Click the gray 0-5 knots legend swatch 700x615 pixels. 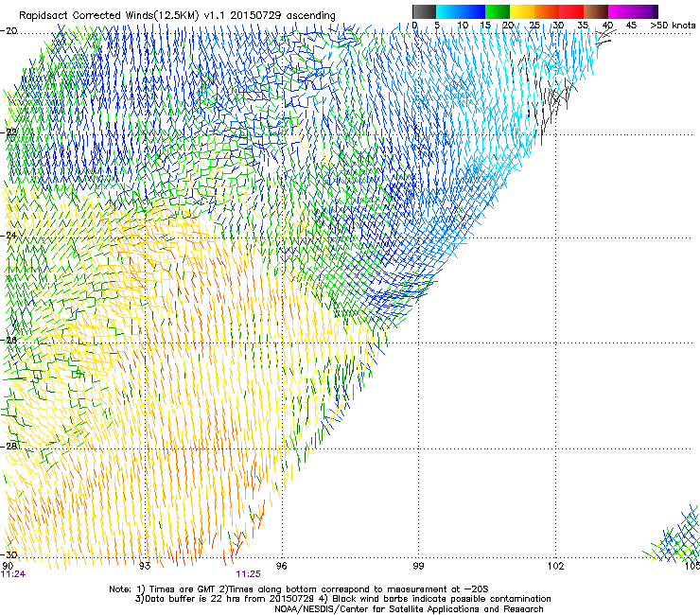click(x=424, y=11)
